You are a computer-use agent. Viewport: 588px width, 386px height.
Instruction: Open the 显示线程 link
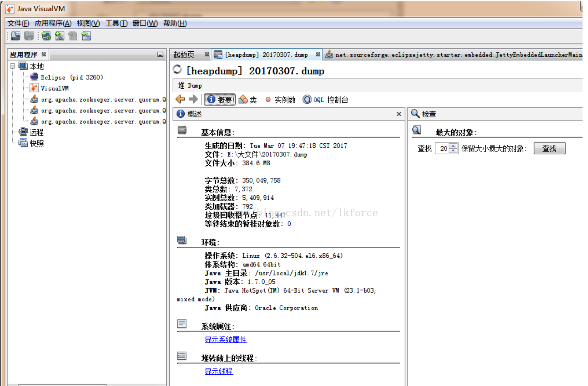[219, 371]
